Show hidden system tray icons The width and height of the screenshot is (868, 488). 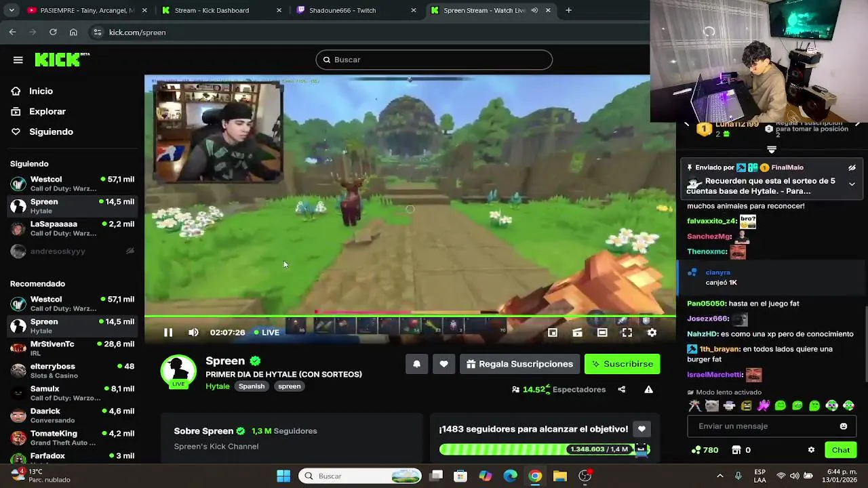719,476
